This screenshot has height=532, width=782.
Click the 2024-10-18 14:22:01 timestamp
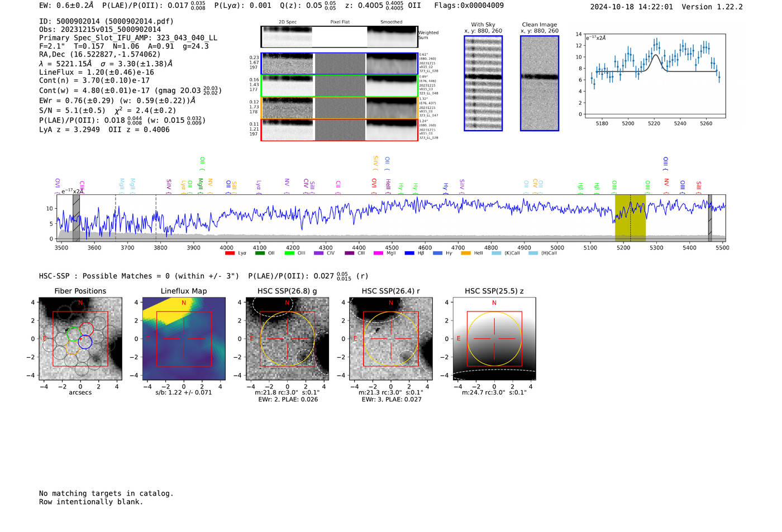point(632,7)
